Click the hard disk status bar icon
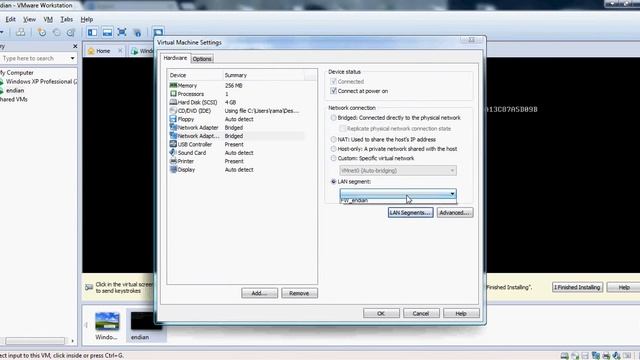 pyautogui.click(x=564, y=356)
